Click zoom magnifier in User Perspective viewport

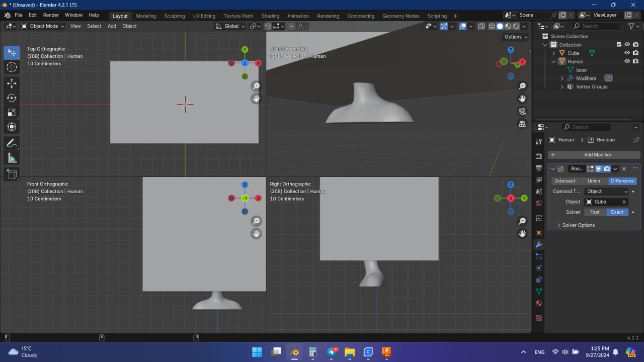coord(522,86)
